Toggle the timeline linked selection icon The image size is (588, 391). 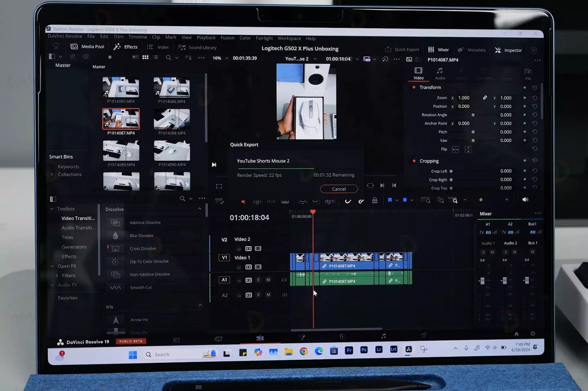[361, 201]
